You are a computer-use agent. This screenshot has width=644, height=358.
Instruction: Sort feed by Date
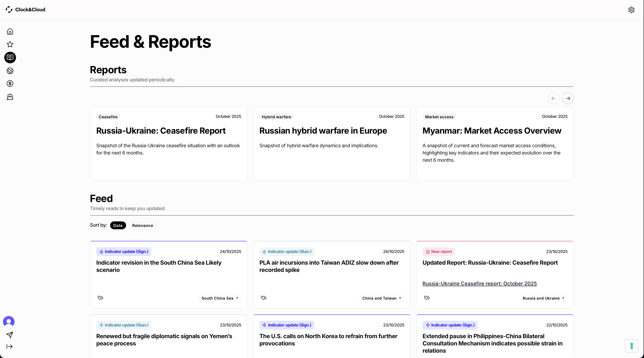pos(118,225)
